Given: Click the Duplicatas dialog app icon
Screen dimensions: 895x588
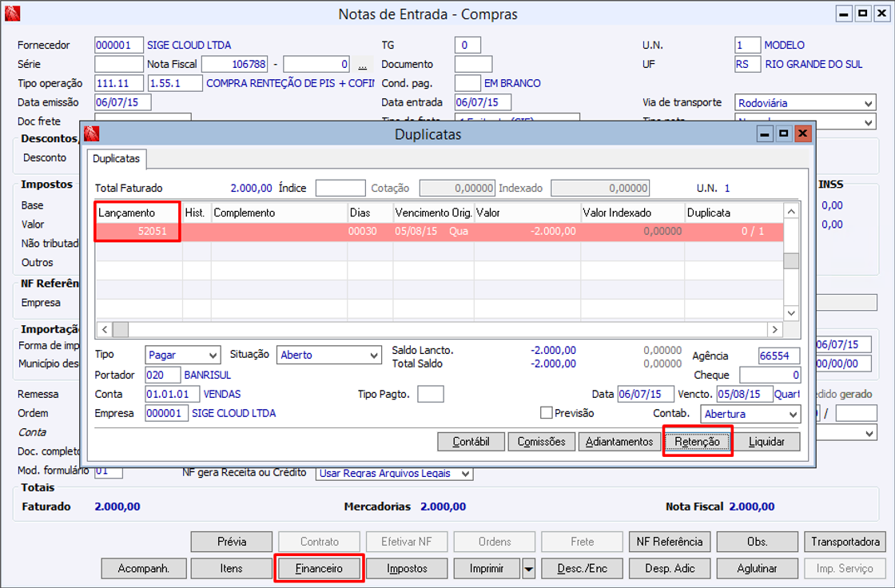Looking at the screenshot, I should (92, 134).
